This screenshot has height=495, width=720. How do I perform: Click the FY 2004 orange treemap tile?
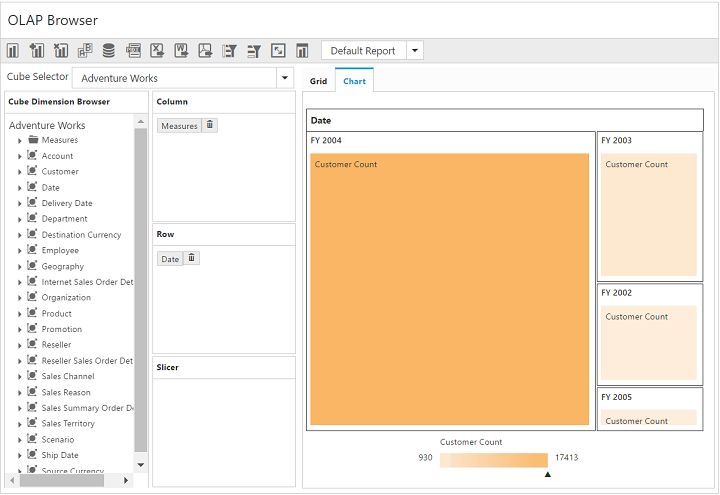[x=450, y=289]
